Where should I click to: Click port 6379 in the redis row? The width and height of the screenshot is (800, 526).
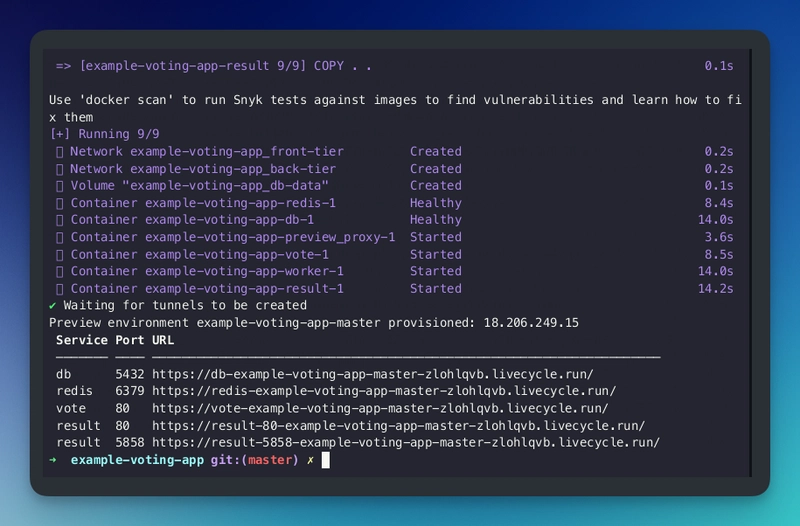[x=130, y=391]
